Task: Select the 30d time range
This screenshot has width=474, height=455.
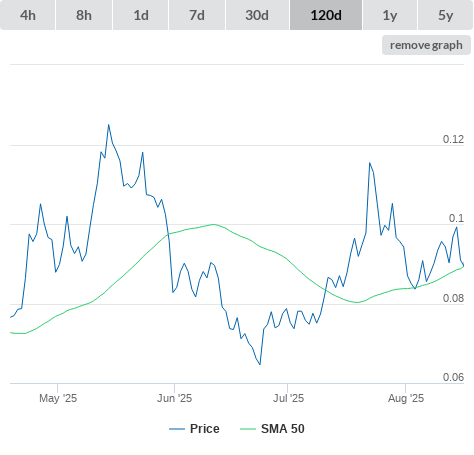Action: point(257,15)
